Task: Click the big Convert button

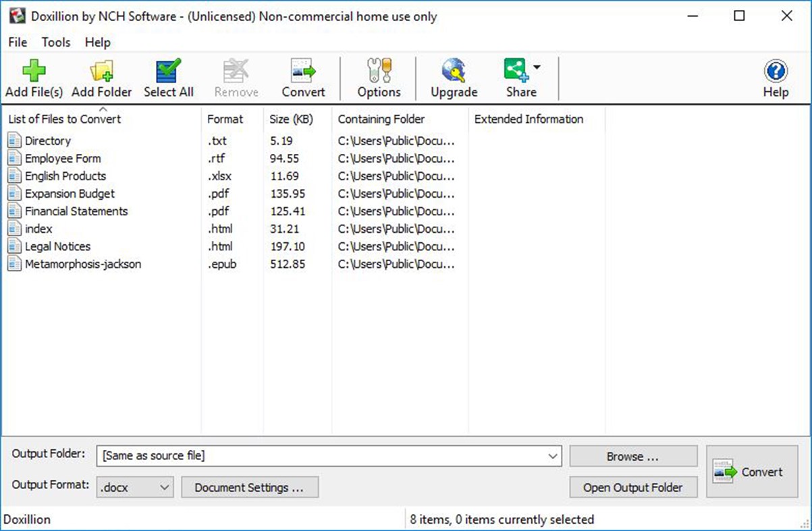Action: pyautogui.click(x=752, y=471)
